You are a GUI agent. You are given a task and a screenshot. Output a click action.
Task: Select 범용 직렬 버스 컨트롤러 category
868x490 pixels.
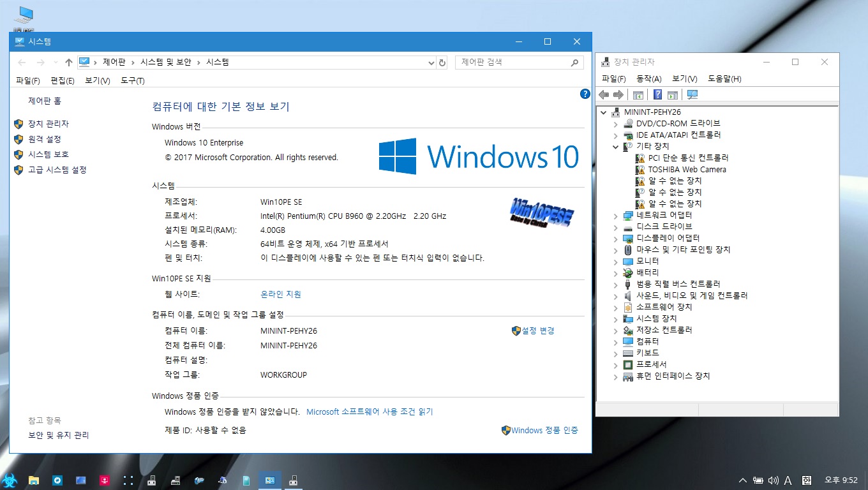(678, 285)
